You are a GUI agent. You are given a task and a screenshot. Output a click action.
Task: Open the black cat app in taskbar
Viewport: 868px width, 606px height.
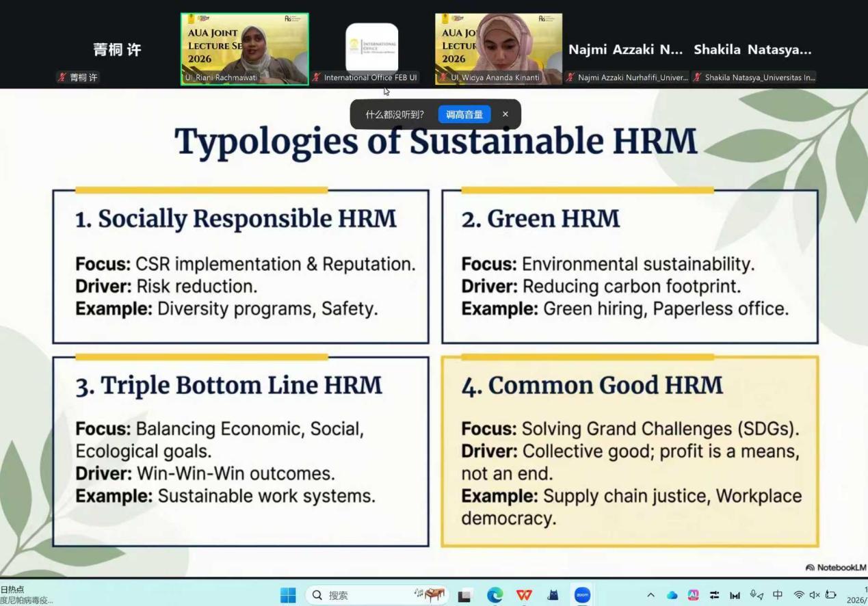pyautogui.click(x=553, y=595)
